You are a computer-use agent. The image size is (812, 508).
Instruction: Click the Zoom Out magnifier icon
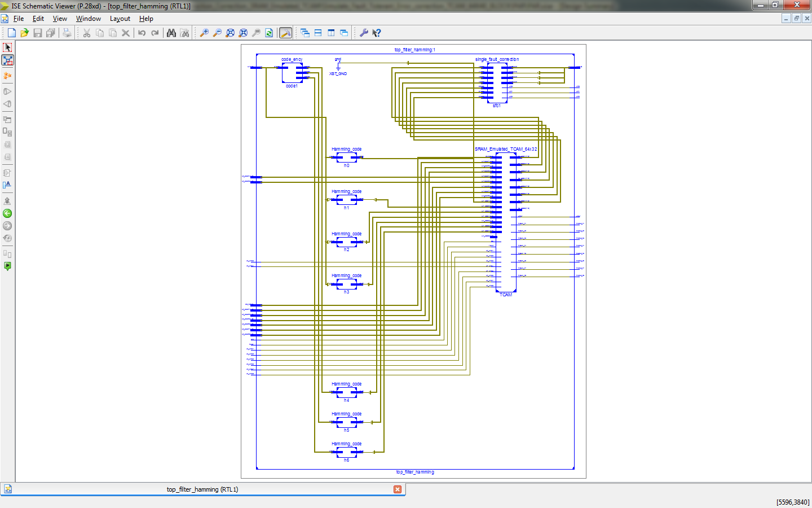217,33
